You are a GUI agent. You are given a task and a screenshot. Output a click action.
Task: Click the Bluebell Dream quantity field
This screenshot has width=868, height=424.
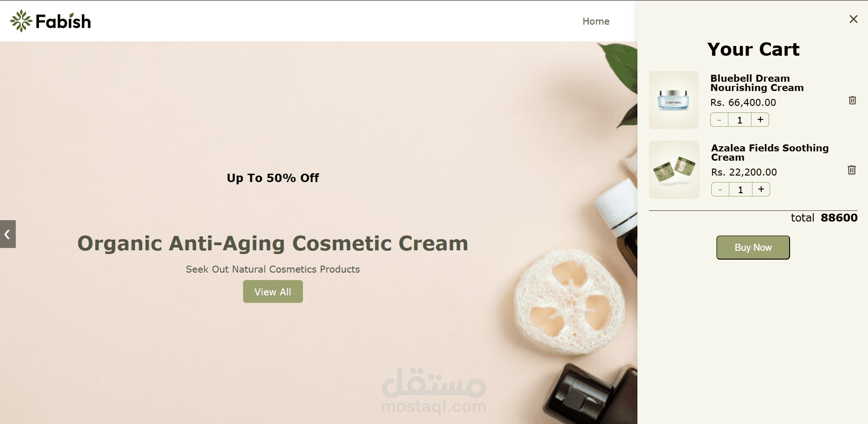coord(740,120)
